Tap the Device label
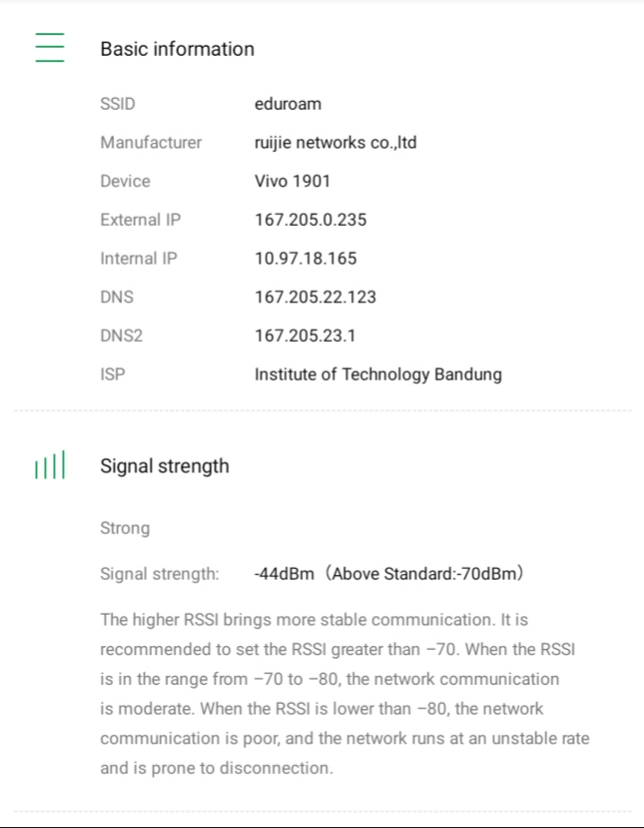The image size is (644, 828). coord(125,181)
